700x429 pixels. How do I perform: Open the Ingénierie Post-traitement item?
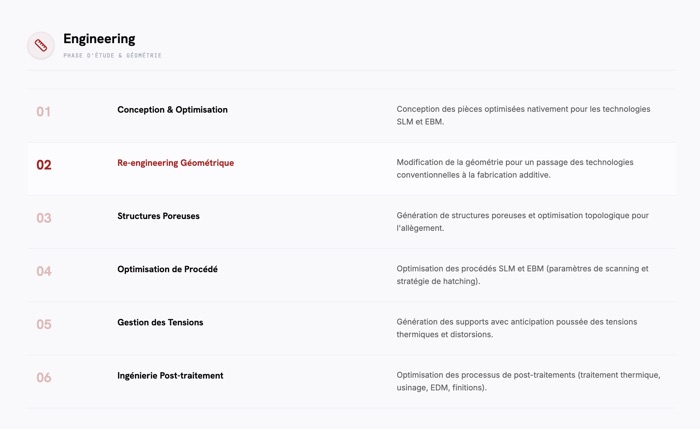170,375
